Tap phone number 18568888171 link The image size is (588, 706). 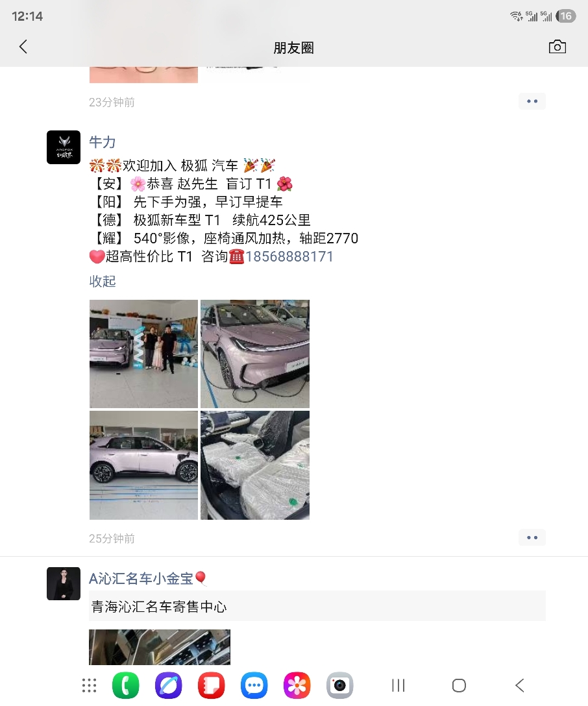pyautogui.click(x=289, y=256)
